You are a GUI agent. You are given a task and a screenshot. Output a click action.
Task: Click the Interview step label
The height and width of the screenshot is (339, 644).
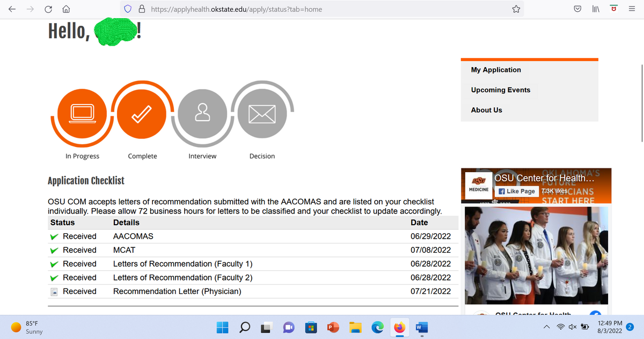pos(202,156)
